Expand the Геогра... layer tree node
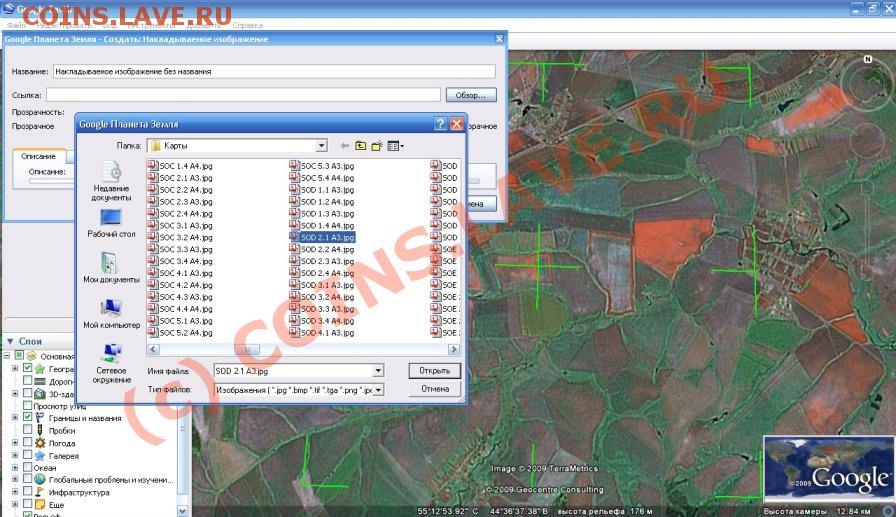 15,368
